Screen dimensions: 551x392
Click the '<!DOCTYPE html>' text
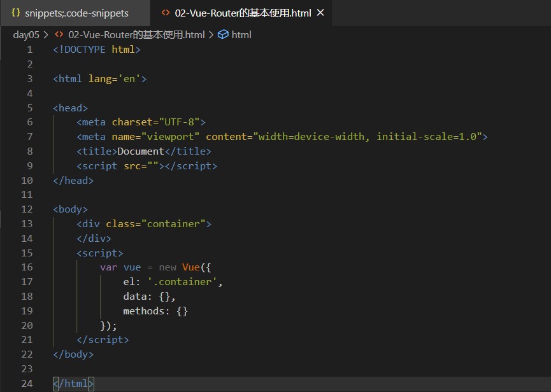pyautogui.click(x=97, y=50)
